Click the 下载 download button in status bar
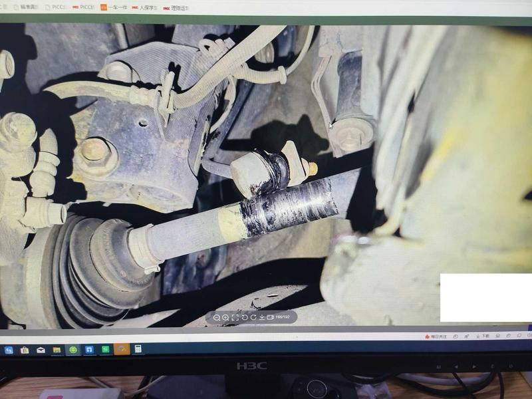This screenshot has height=399, width=532. click(483, 336)
